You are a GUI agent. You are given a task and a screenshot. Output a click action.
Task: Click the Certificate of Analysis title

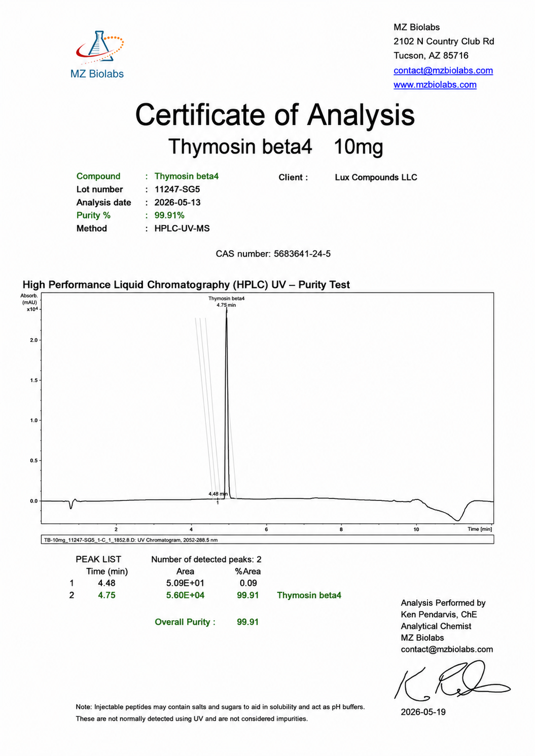[x=275, y=115]
